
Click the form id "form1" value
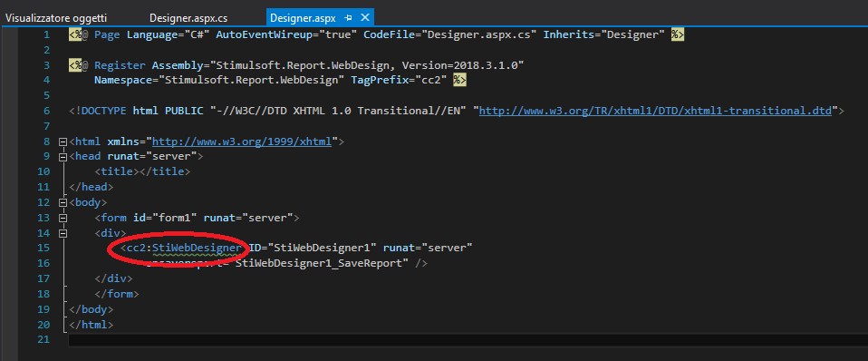click(x=175, y=218)
